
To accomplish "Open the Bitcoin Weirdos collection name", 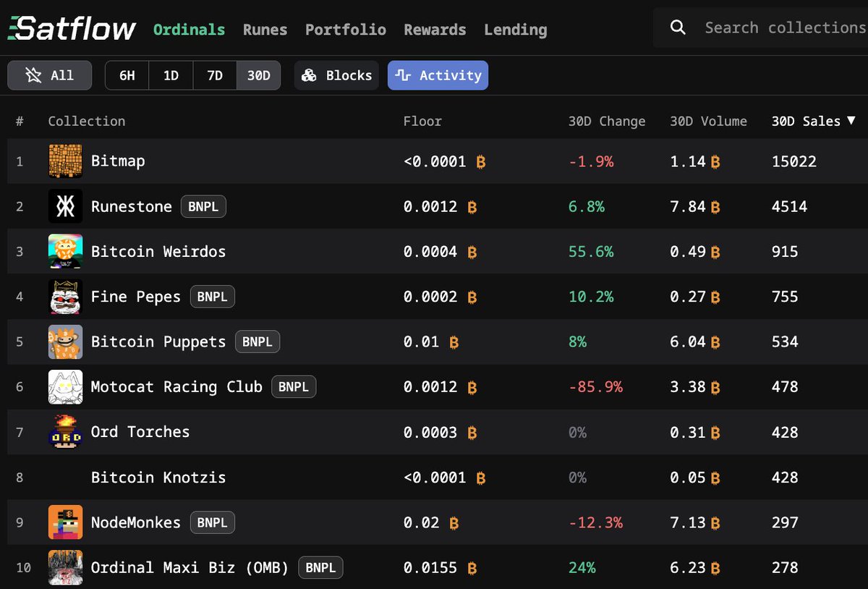I will coord(158,251).
